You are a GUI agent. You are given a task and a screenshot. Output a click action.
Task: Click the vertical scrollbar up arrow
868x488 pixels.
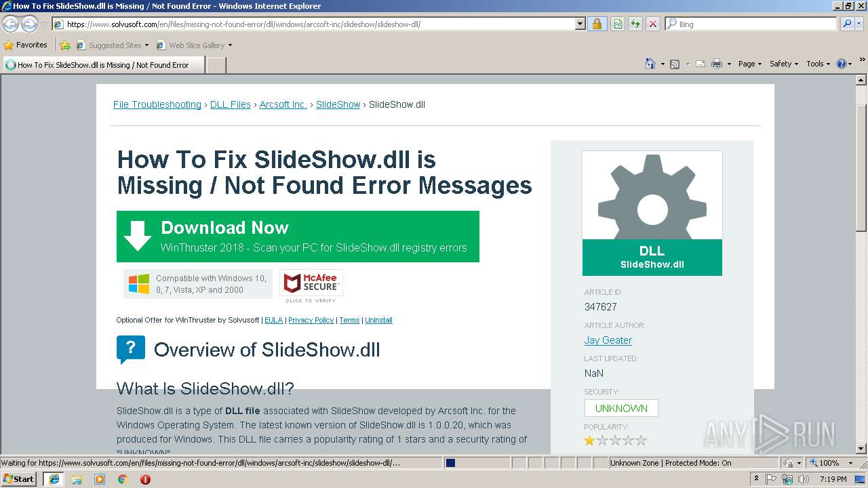[861, 80]
